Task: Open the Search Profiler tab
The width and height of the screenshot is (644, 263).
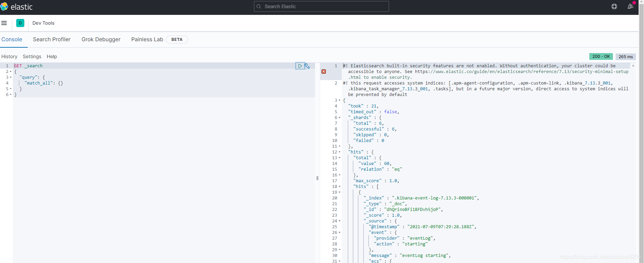Action: coord(52,39)
